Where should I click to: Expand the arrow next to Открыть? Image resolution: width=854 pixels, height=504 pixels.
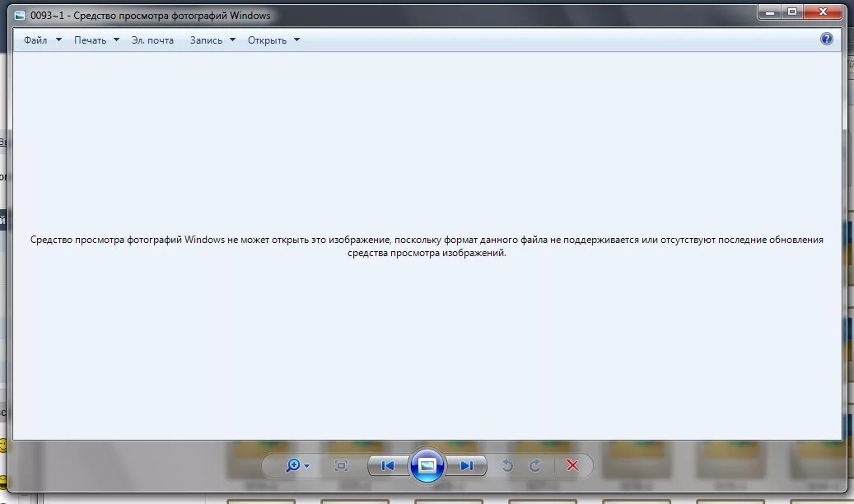pos(296,40)
